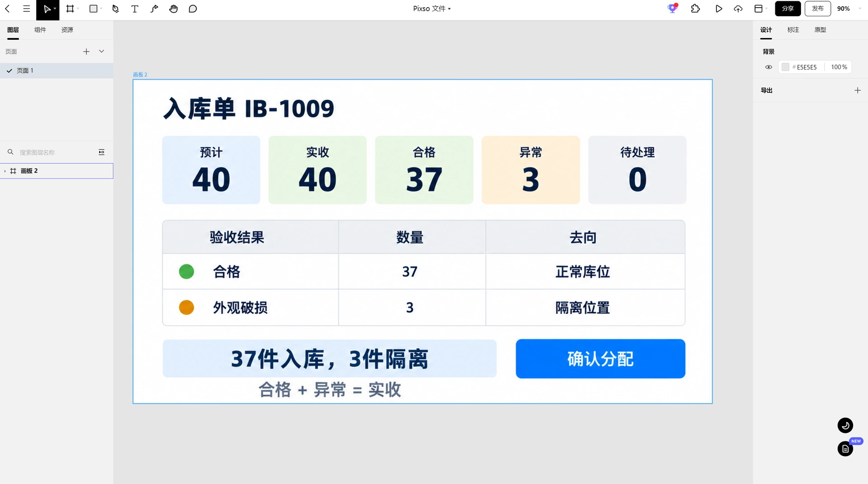Collapse the pages list chevron
The image size is (868, 484).
tap(102, 52)
